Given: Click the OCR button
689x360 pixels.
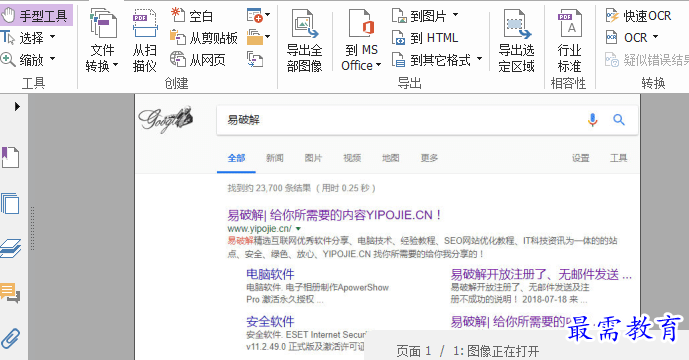Looking at the screenshot, I should click(x=627, y=38).
